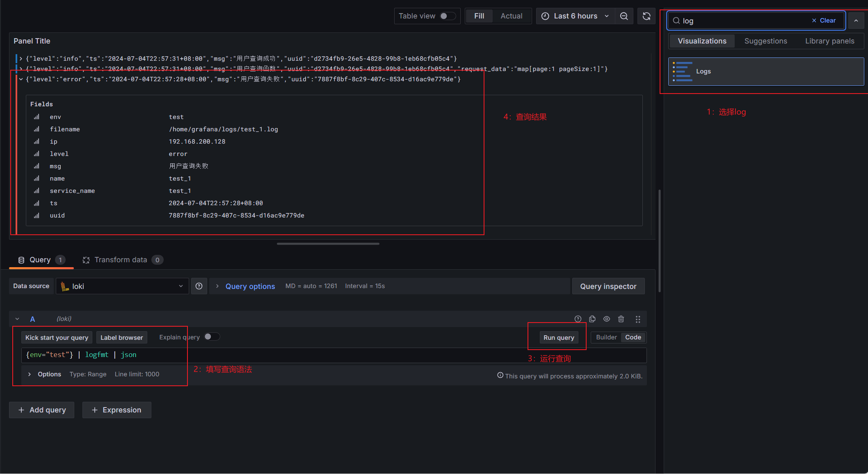This screenshot has width=868, height=474.
Task: Switch to Suggestions tab
Action: (x=765, y=41)
